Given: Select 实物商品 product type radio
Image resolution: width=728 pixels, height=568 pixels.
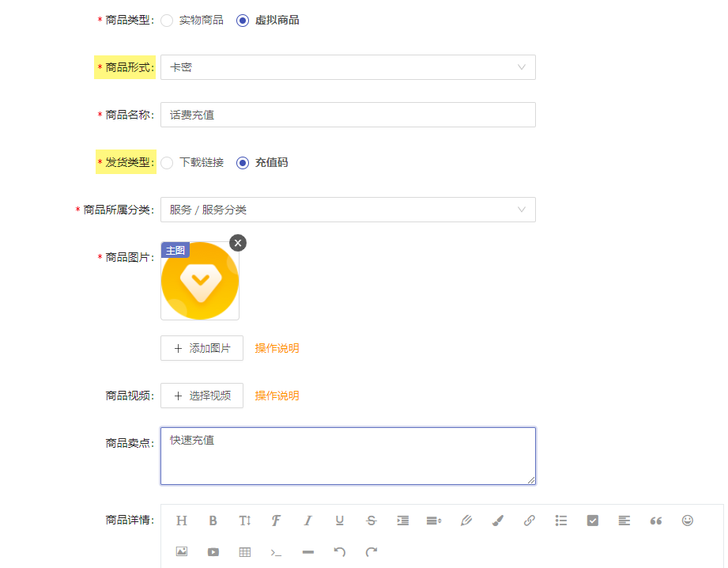Looking at the screenshot, I should point(167,21).
